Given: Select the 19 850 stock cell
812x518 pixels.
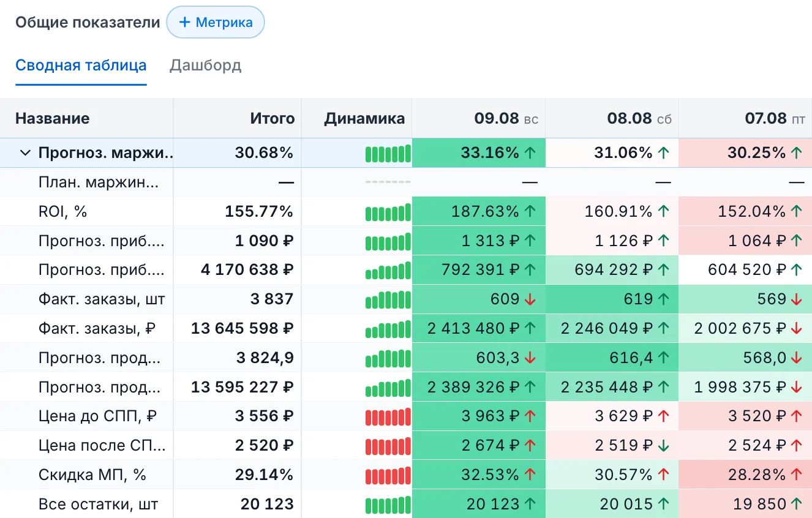Looking at the screenshot, I should click(745, 505).
